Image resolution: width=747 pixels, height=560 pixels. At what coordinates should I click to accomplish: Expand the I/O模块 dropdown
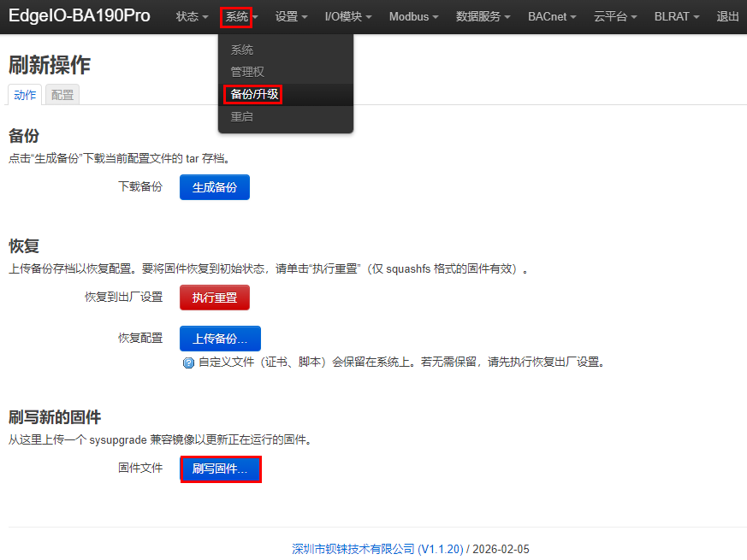348,16
